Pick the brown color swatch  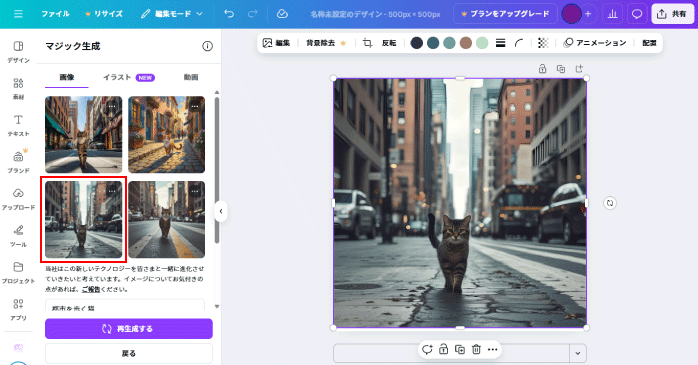point(466,43)
